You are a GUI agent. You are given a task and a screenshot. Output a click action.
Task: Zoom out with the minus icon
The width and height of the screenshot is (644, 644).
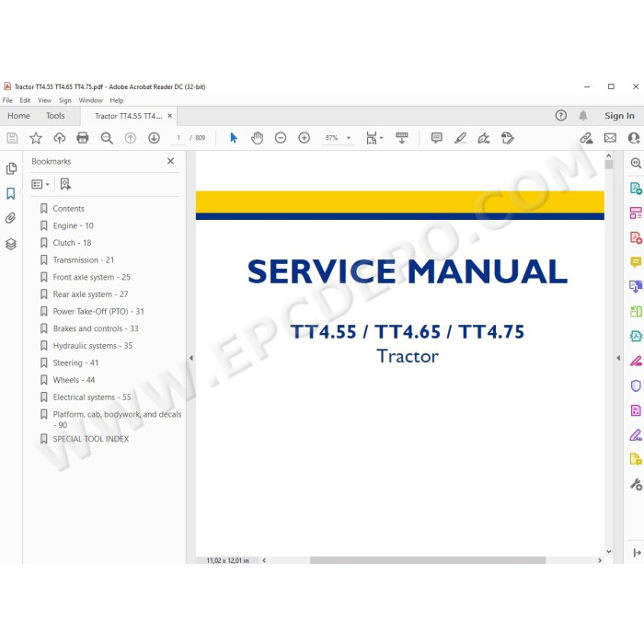281,138
